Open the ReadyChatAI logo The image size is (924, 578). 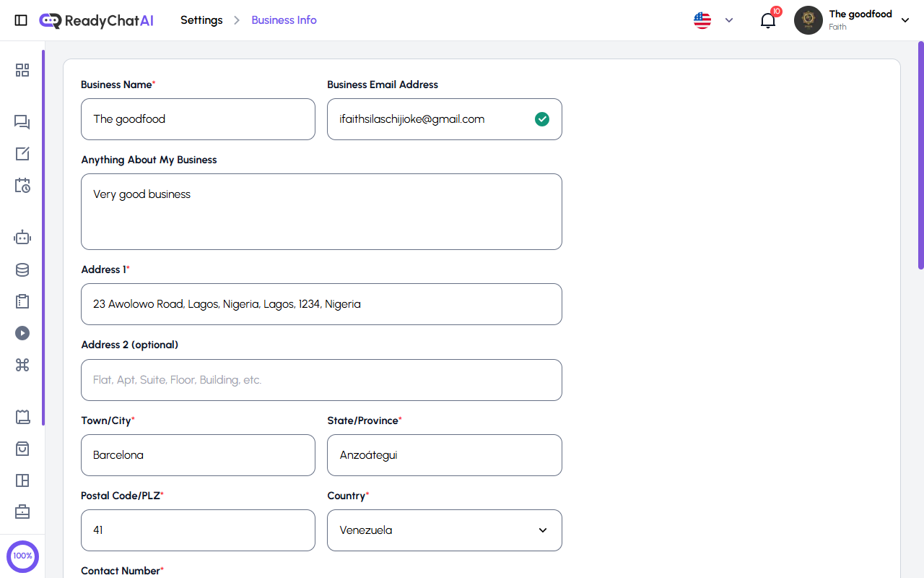click(96, 20)
